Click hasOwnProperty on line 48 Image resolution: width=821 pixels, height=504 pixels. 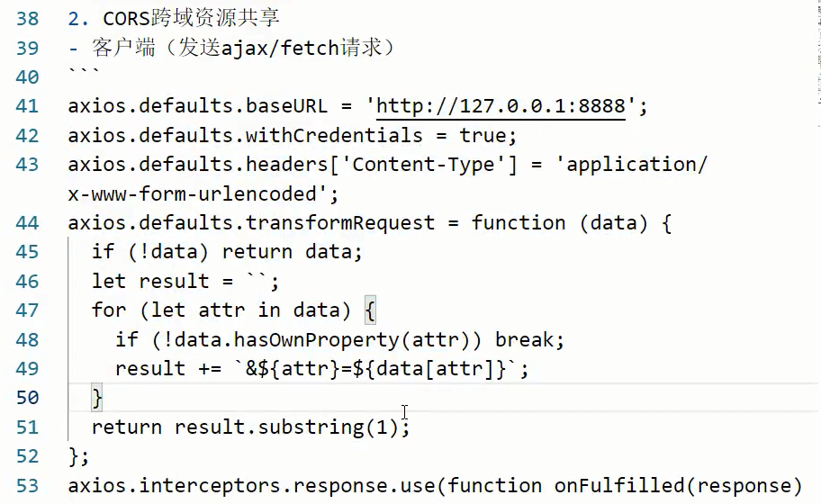point(316,340)
